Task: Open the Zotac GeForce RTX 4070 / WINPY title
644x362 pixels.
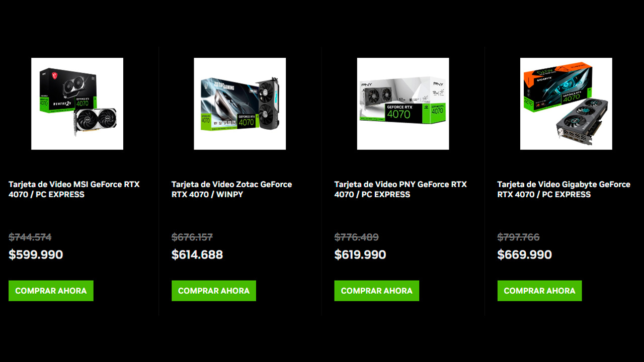Action: click(x=232, y=190)
